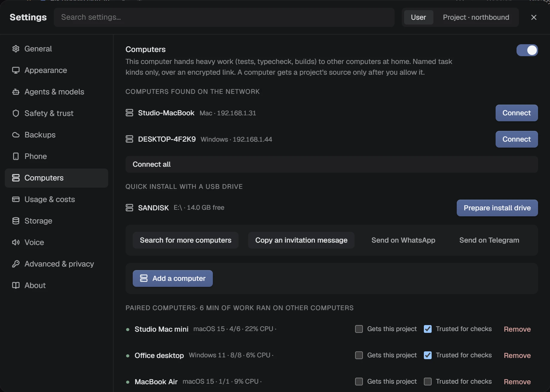
Task: Click Copy an invitation message
Action: 301,240
